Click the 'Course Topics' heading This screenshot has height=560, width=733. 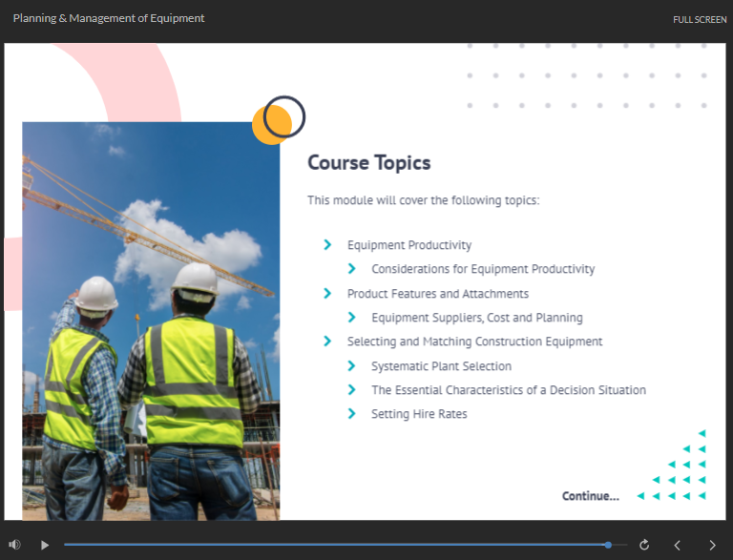point(368,163)
